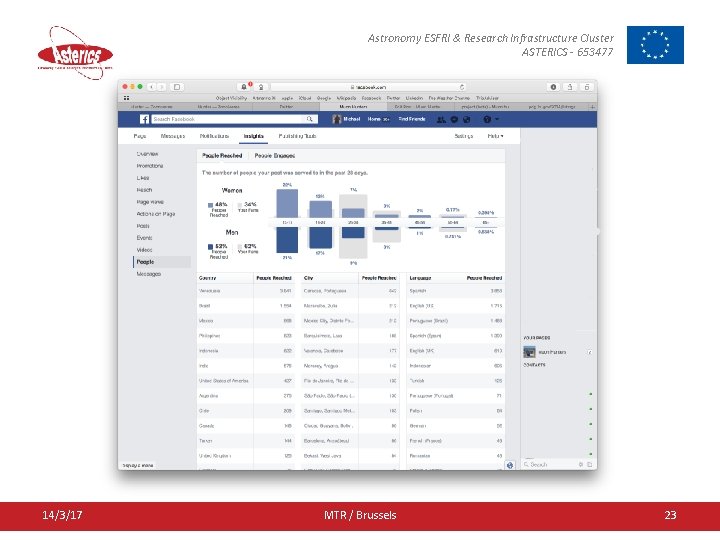Open Messages in the Insights sidebar
Image resolution: width=720 pixels, height=540 pixels.
coord(149,274)
